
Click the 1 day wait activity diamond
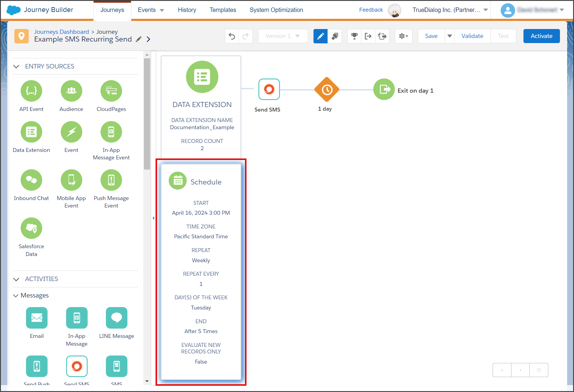click(327, 89)
